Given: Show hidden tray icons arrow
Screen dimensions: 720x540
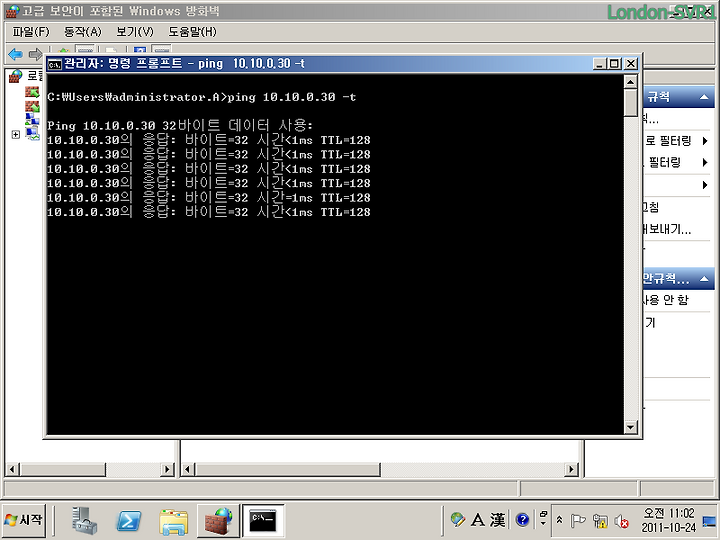Looking at the screenshot, I should click(x=559, y=520).
